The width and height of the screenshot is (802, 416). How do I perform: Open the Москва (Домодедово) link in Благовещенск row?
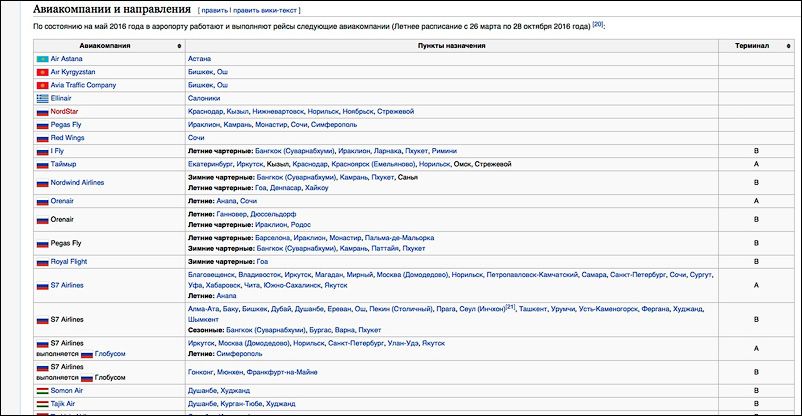pyautogui.click(x=412, y=275)
